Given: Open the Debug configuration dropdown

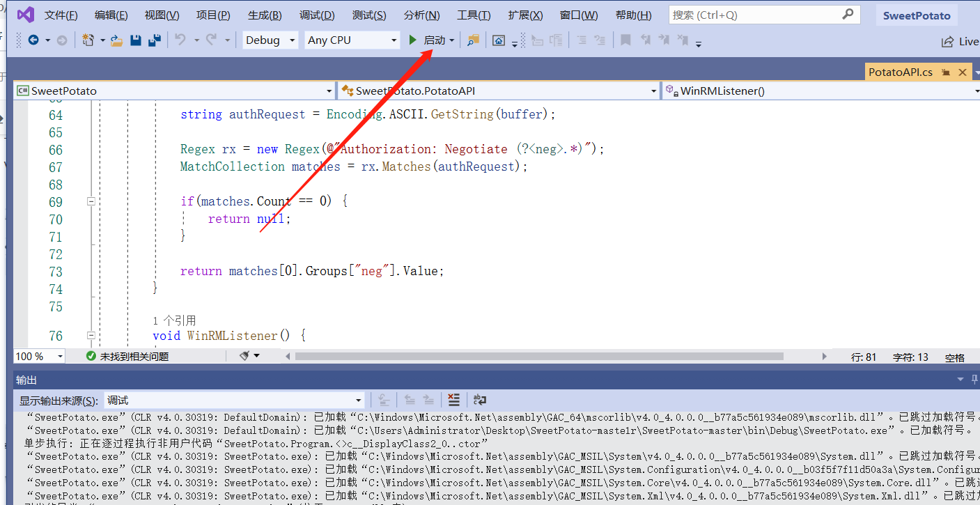Looking at the screenshot, I should 270,40.
